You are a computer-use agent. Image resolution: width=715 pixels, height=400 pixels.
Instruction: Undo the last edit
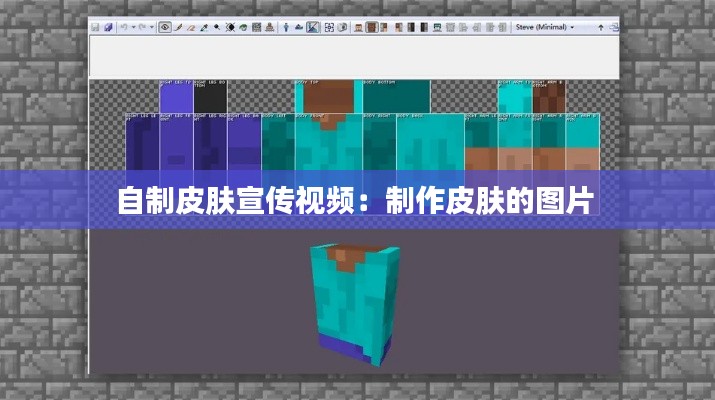[x=124, y=27]
